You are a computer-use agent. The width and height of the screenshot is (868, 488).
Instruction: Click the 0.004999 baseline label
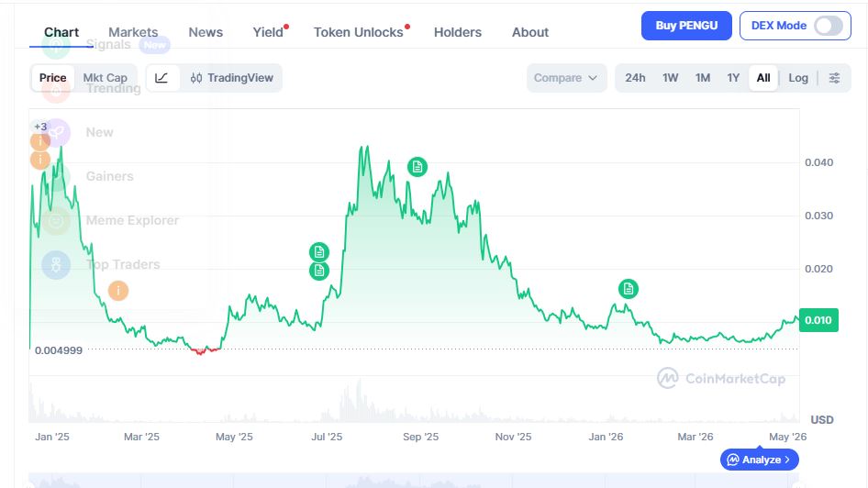(59, 350)
